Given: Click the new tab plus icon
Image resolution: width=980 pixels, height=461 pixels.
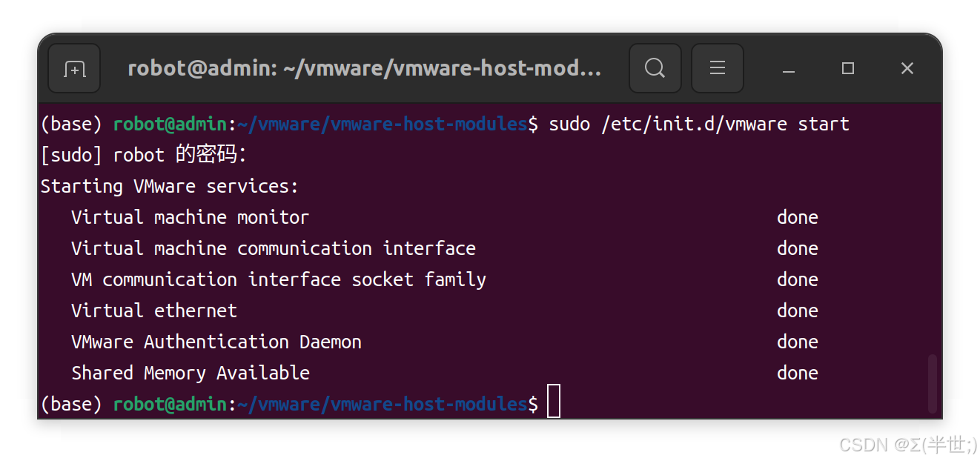Looking at the screenshot, I should click(73, 67).
